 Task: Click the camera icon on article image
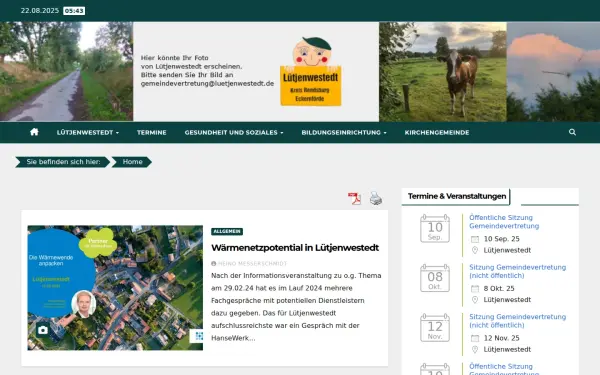point(43,330)
